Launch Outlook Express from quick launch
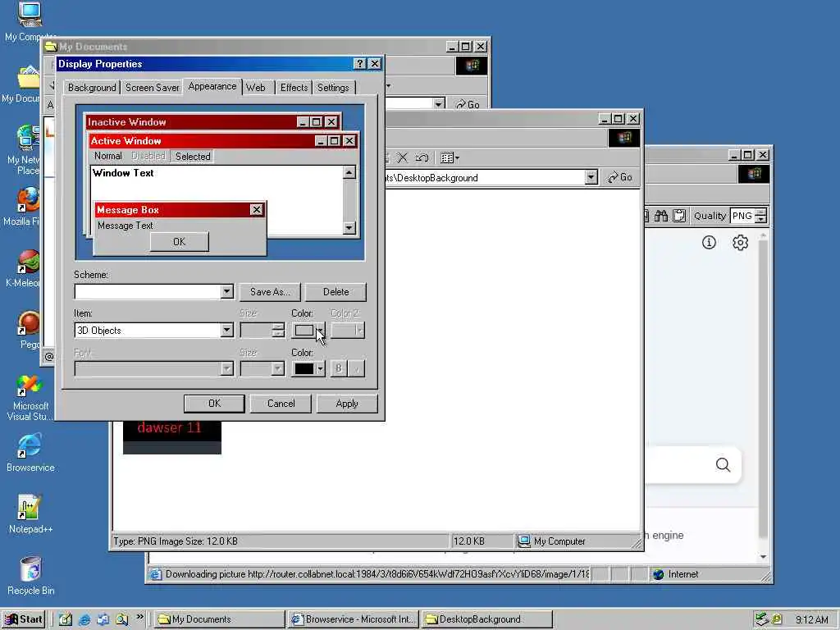Viewport: 840px width, 630px height. click(103, 619)
